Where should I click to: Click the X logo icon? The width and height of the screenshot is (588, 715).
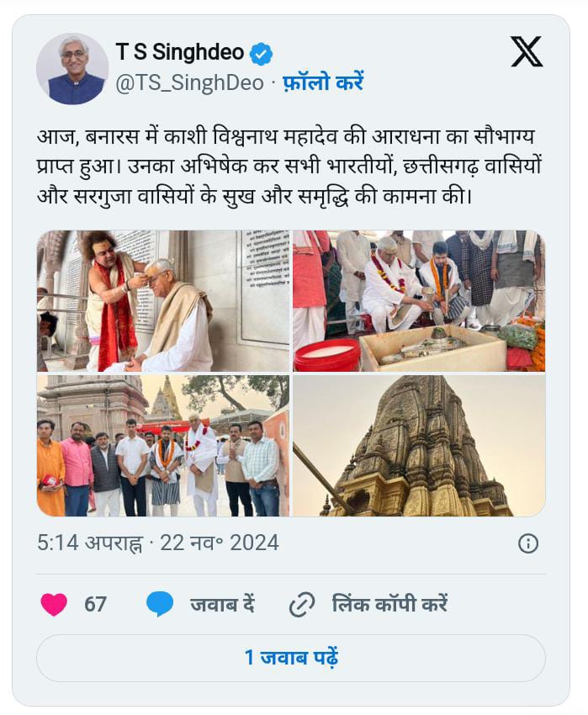click(527, 51)
